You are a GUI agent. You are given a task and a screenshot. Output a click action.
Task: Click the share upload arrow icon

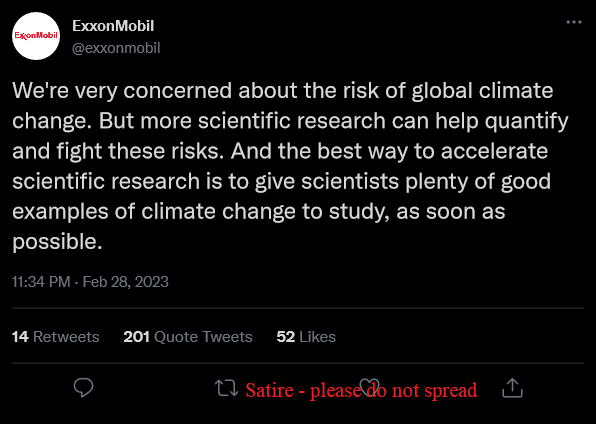pos(512,388)
